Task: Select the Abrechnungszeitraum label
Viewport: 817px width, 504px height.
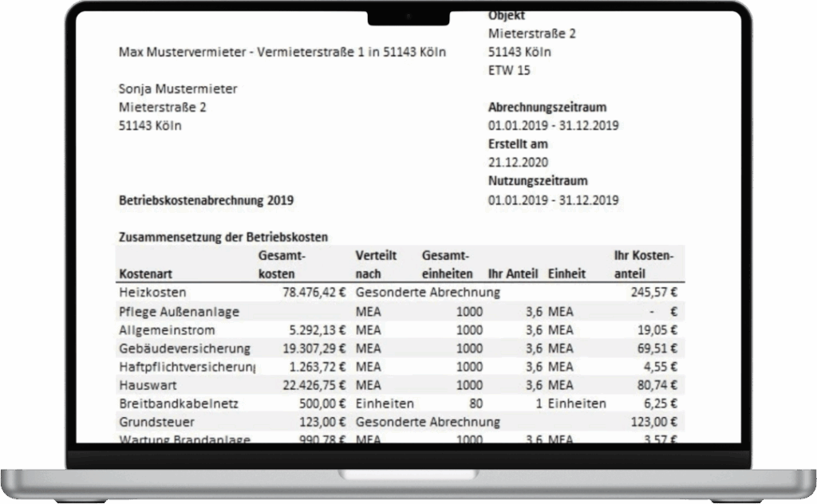Action: click(x=547, y=107)
